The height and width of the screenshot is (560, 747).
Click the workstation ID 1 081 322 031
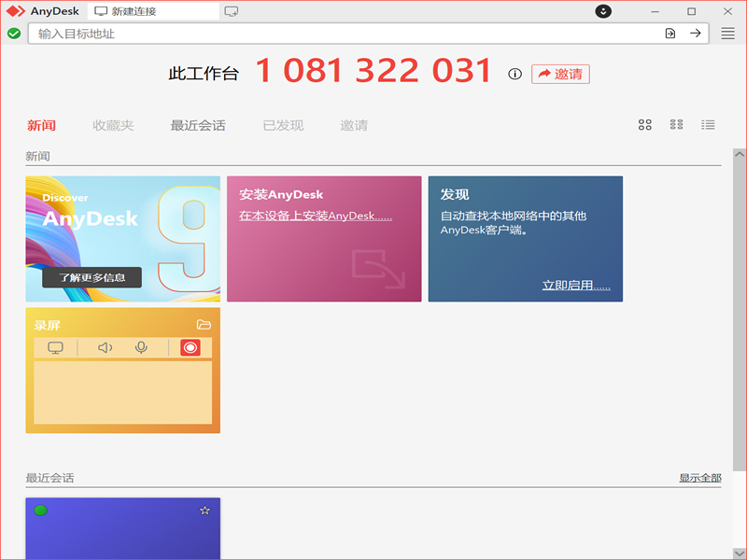click(373, 71)
